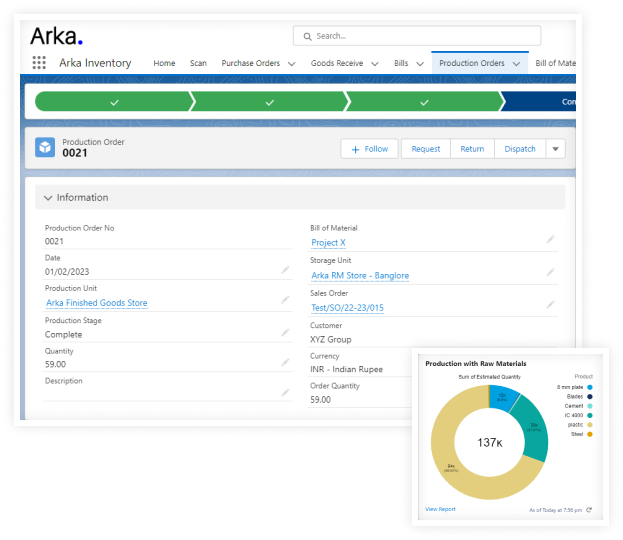
Task: Edit Production Unit using its pencil icon
Action: [x=285, y=302]
